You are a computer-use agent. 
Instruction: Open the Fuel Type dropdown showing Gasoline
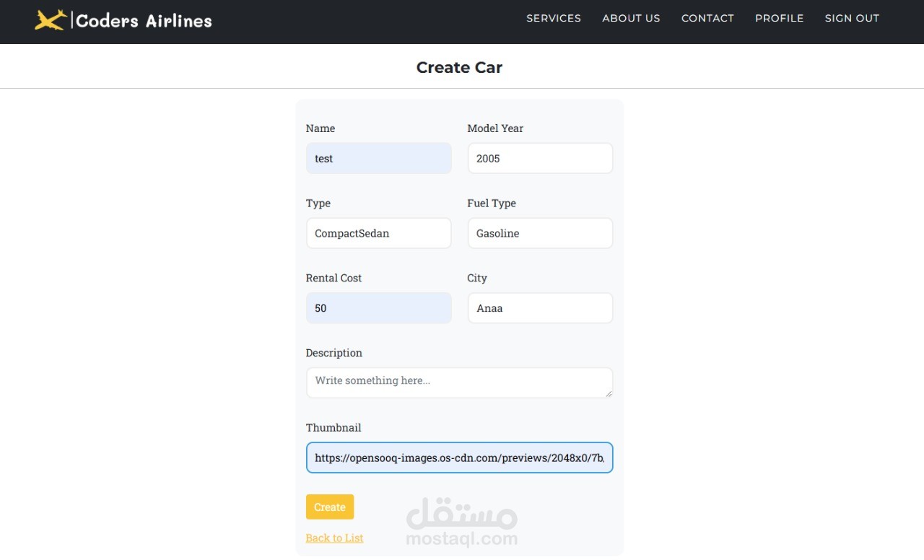click(x=540, y=233)
